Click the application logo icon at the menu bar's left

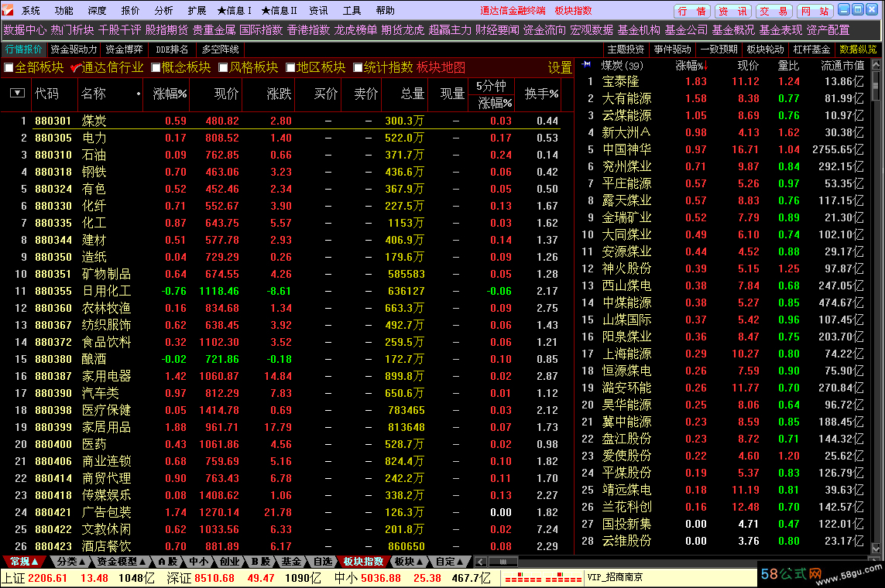8,9
